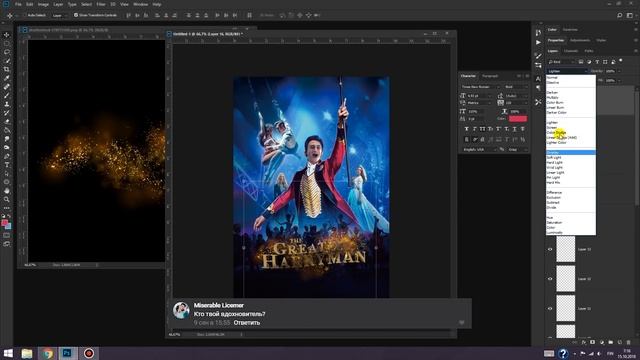Viewport: 640px width, 360px height.
Task: Click the delete layer trash icon
Action: tap(629, 342)
